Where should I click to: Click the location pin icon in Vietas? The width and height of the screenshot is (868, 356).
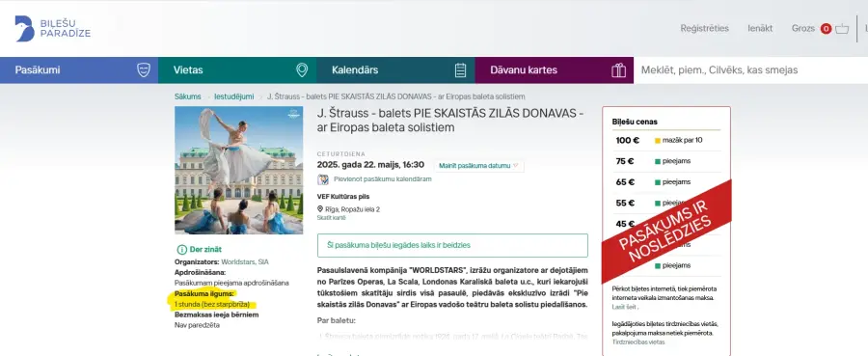(302, 70)
